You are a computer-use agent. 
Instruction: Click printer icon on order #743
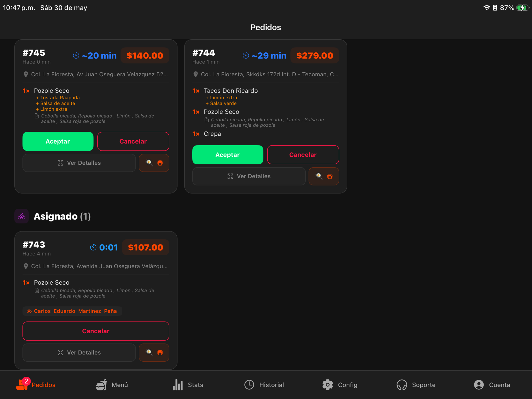160,353
